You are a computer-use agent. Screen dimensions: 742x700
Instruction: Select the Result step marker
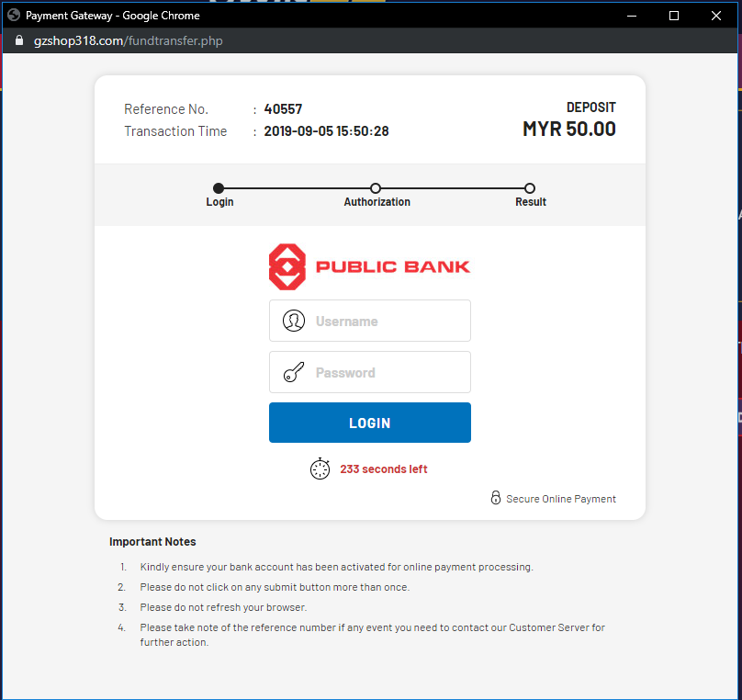point(530,188)
